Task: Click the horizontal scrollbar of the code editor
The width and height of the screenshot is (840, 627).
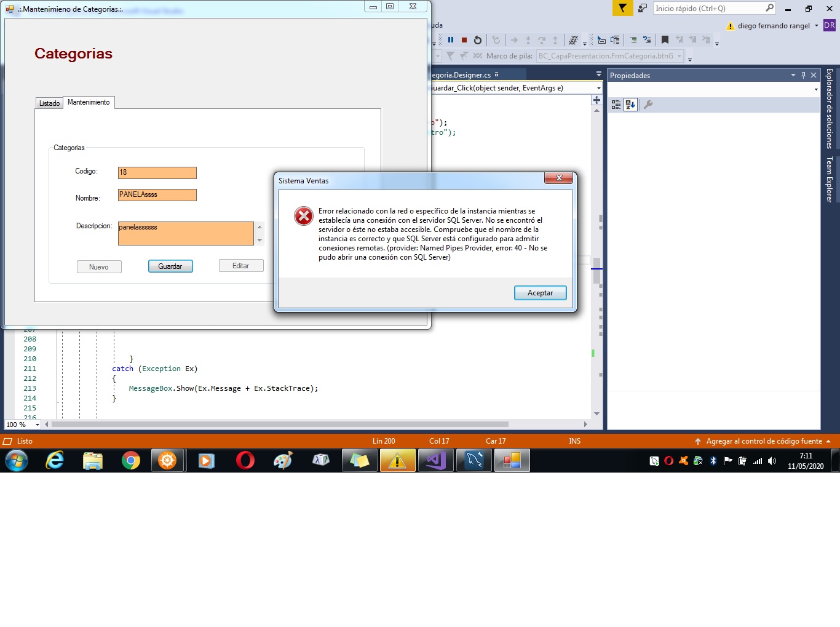Action: coord(280,424)
